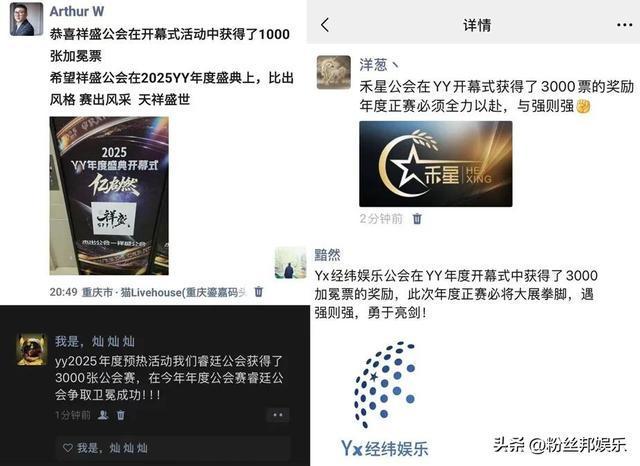
Task: Click visibility people icon beside 1分钟前
Action: point(103,415)
